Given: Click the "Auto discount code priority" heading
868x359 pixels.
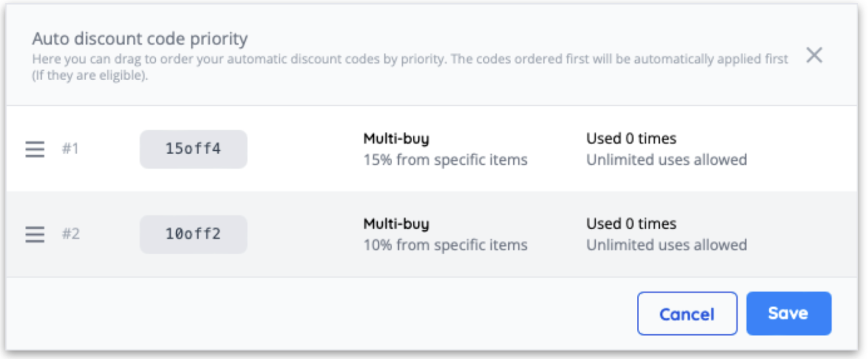Looking at the screenshot, I should (140, 39).
